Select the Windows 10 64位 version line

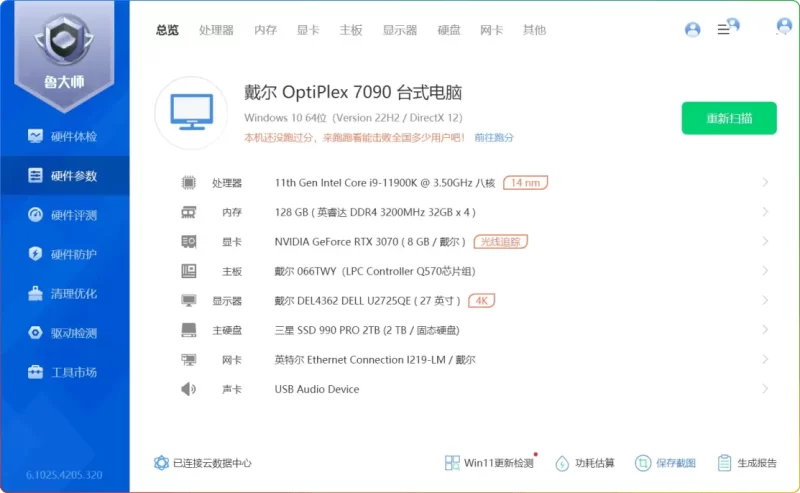tap(353, 118)
